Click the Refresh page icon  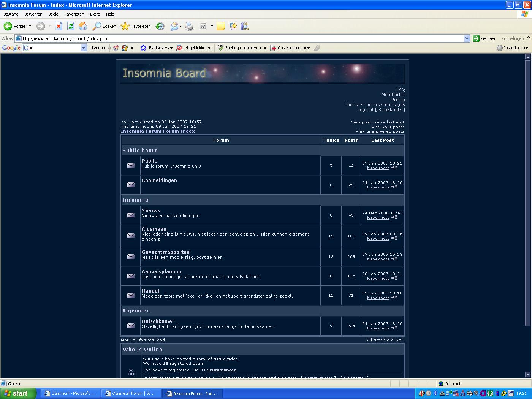[71, 26]
